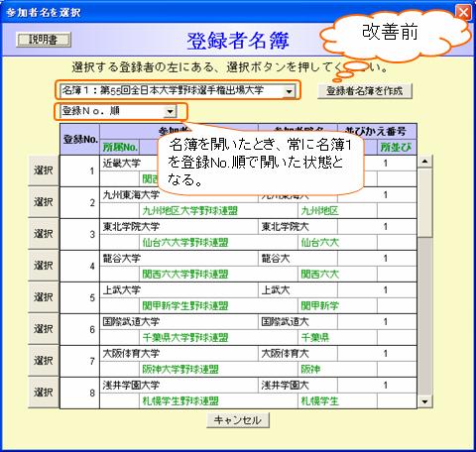This screenshot has width=476, height=452.
Task: Click the 並びかえ番号 column header
Action: pyautogui.click(x=377, y=132)
